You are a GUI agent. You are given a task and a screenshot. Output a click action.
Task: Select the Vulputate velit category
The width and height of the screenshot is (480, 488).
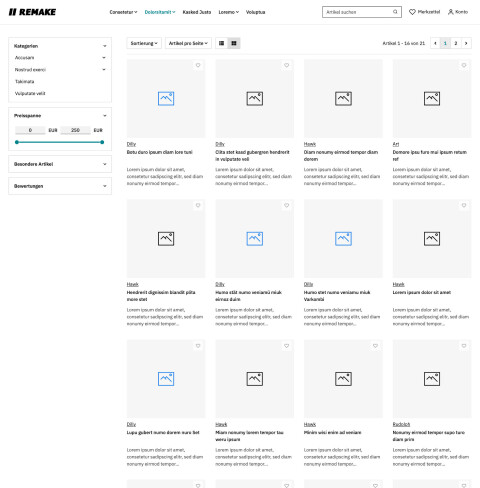(30, 93)
